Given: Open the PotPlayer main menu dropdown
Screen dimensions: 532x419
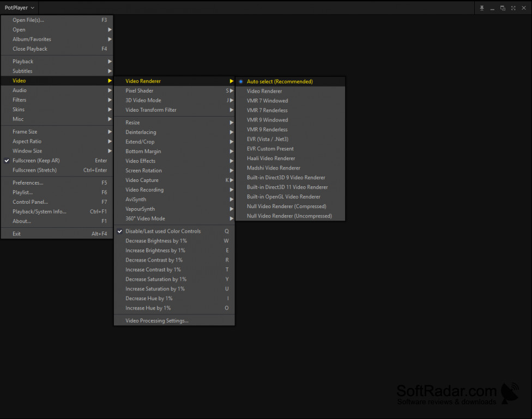Looking at the screenshot, I should click(19, 8).
